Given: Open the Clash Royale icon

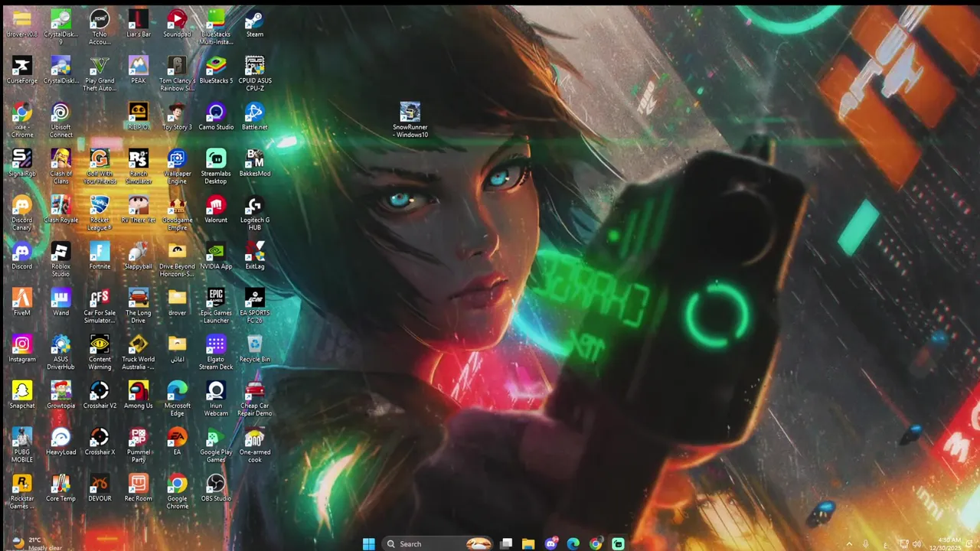Looking at the screenshot, I should click(60, 210).
